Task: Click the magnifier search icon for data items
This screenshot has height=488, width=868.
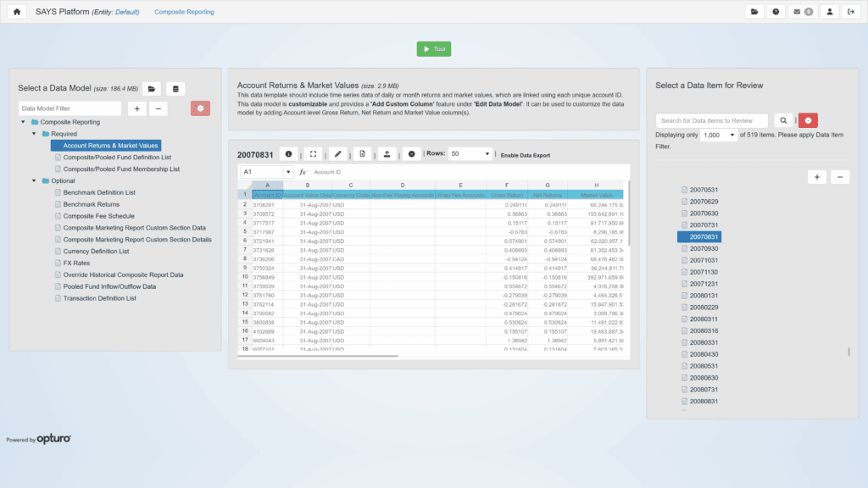Action: 784,121
